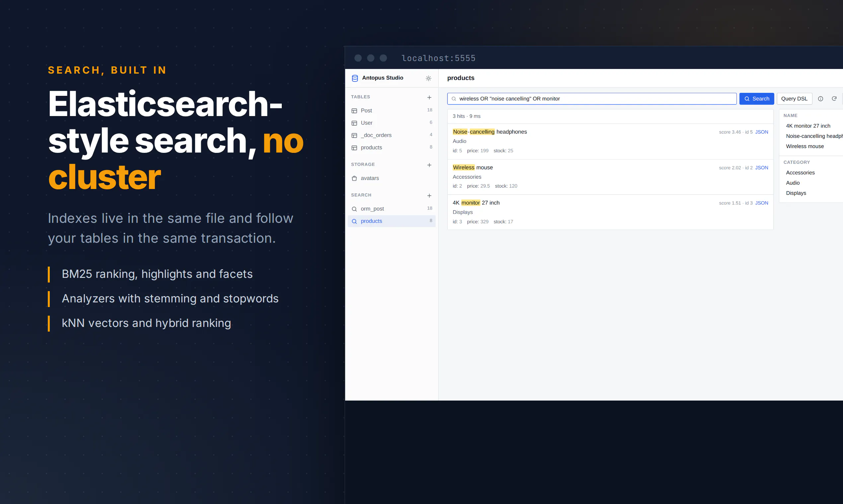
Task: Filter by Displays category facet
Action: click(x=796, y=193)
